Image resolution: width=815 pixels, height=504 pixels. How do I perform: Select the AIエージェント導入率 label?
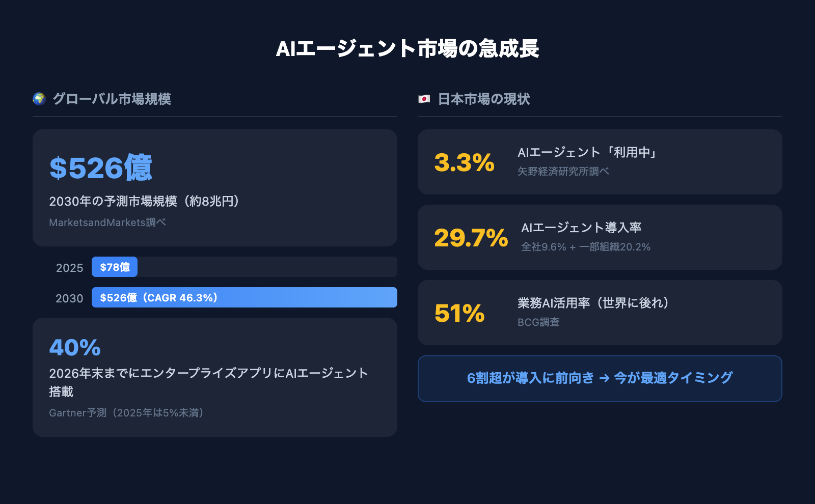[x=581, y=228]
